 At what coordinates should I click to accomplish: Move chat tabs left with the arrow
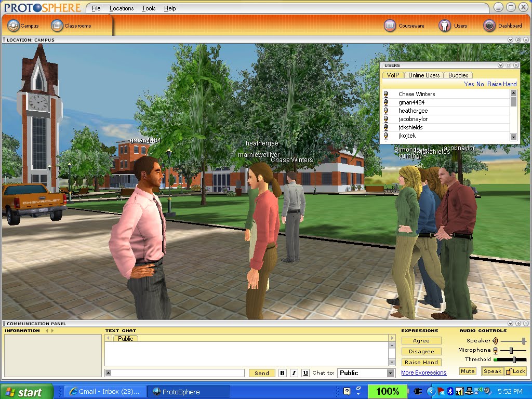pyautogui.click(x=108, y=338)
